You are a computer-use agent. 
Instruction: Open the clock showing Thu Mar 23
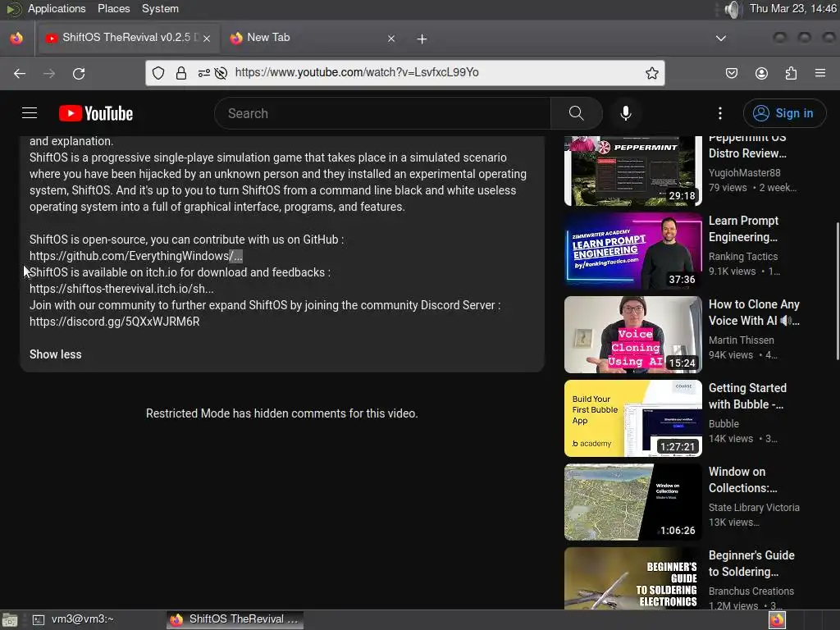coord(793,8)
